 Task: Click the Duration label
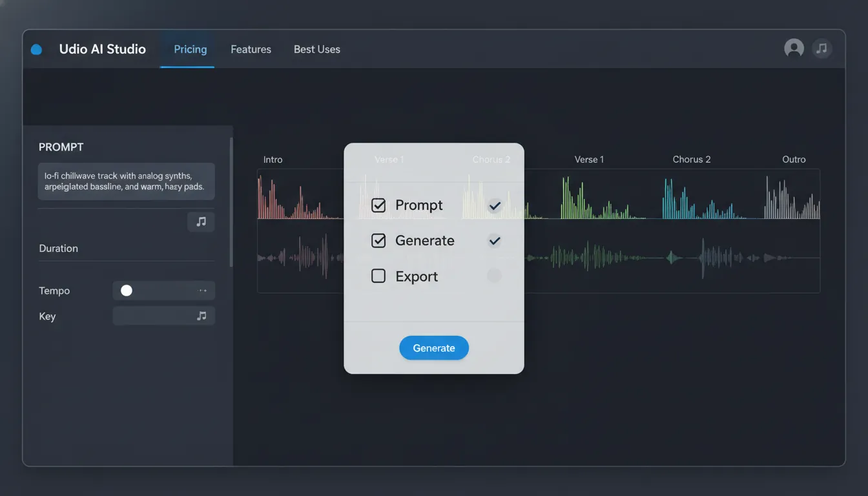pos(58,249)
